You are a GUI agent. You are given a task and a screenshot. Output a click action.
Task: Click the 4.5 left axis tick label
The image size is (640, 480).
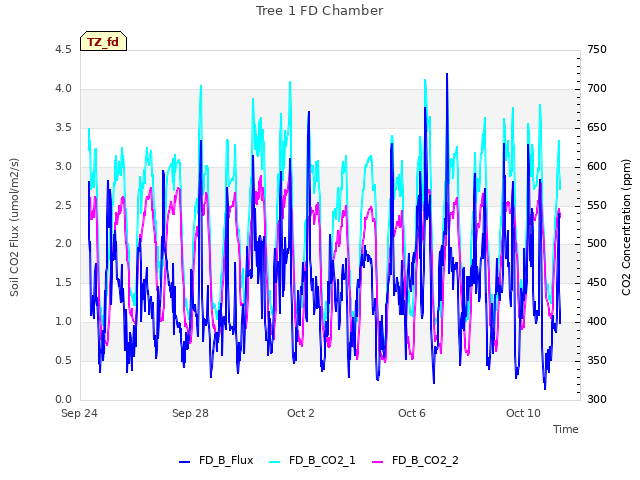coord(63,49)
